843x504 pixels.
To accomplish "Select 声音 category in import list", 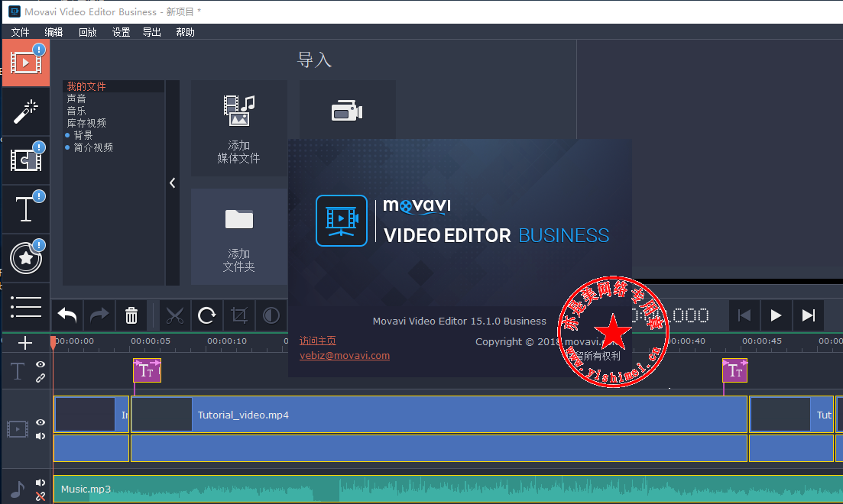I will [76, 99].
